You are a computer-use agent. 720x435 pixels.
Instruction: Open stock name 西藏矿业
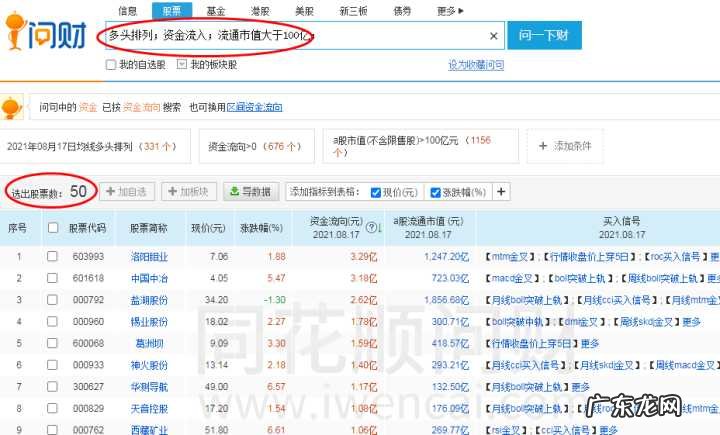(x=149, y=430)
